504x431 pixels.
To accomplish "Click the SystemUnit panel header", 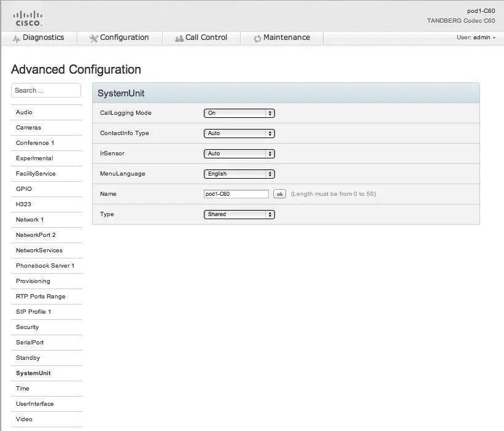I will tap(286, 93).
